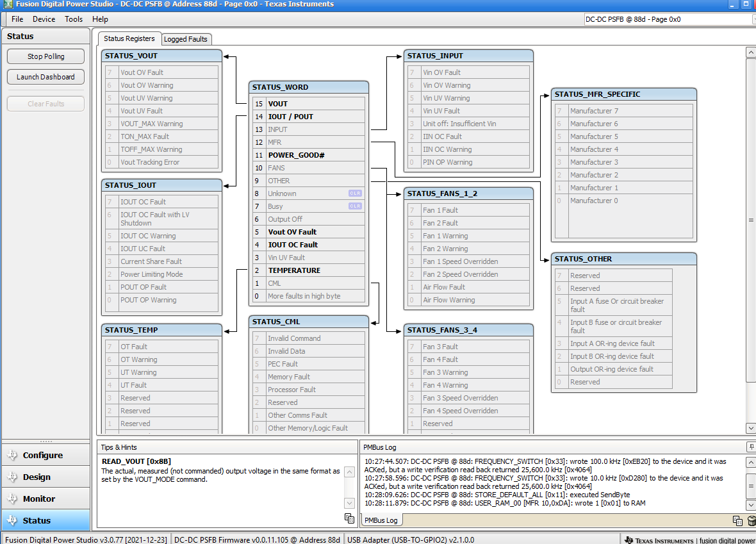Viewport: 756px width, 544px height.
Task: Click the STORE_DEFAULT_ALL log entry
Action: click(x=497, y=495)
